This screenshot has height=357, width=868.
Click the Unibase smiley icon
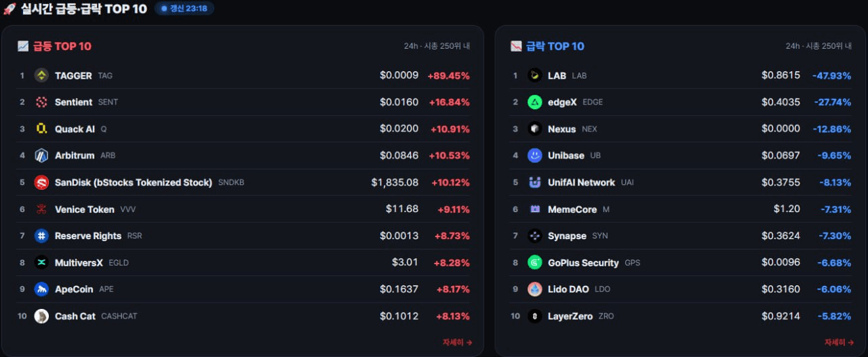click(535, 155)
